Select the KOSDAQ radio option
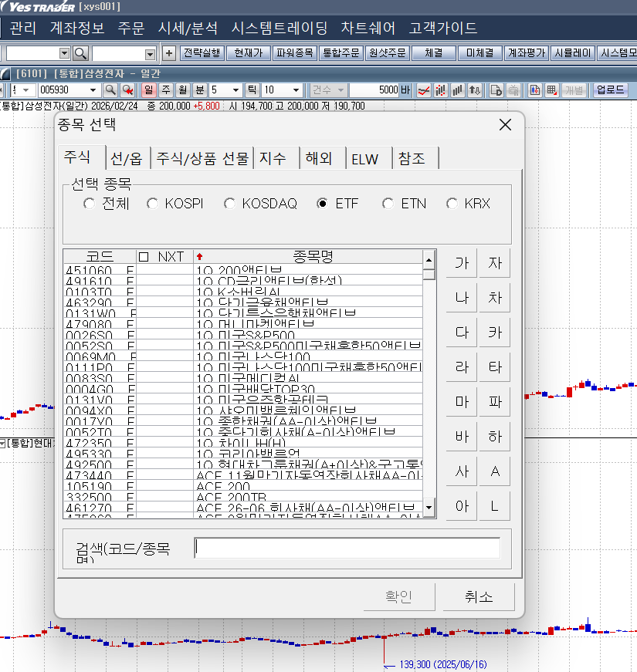 229,204
